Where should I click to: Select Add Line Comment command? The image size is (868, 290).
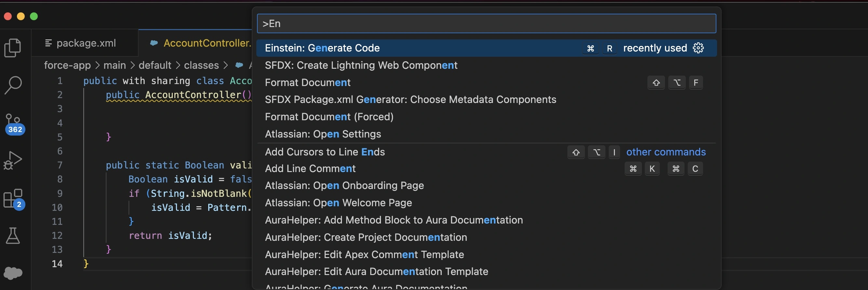(486, 168)
